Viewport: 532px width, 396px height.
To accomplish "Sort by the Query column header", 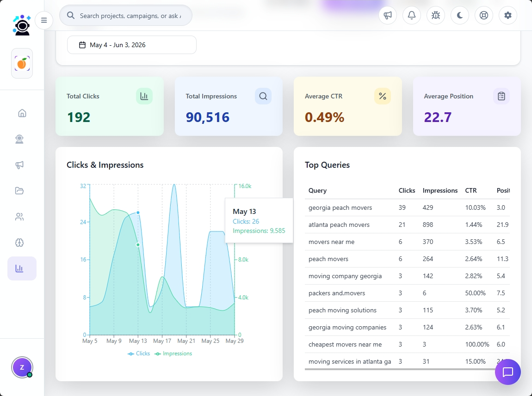I will tap(317, 190).
